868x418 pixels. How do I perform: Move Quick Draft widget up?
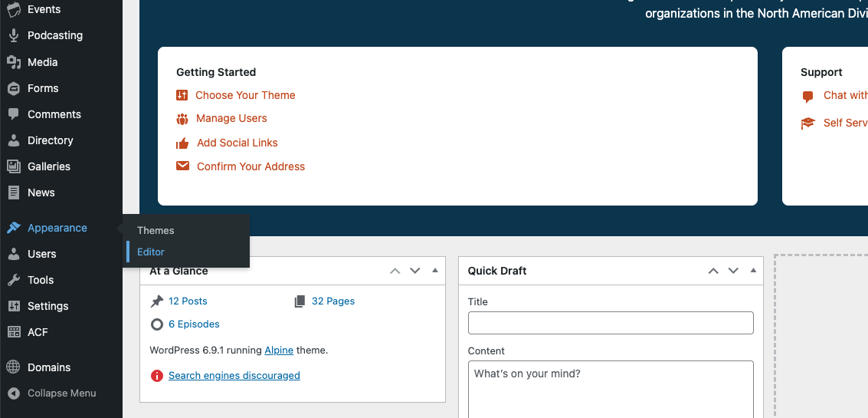(x=713, y=271)
